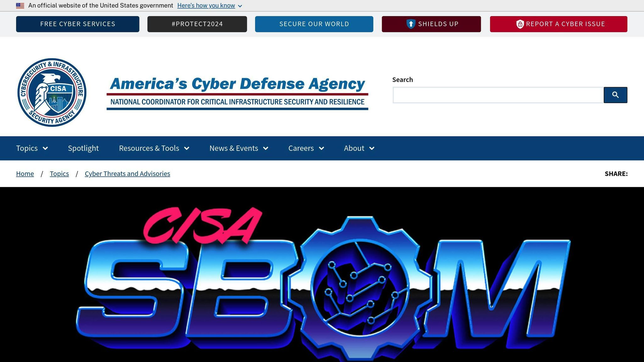The height and width of the screenshot is (362, 644).
Task: Click the SBOM gear emblem graphic
Action: (359, 288)
